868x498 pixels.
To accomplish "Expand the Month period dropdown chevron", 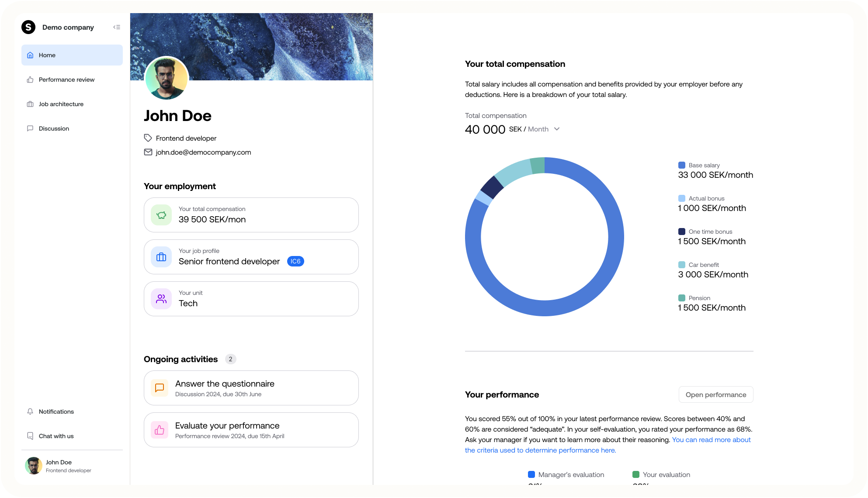I will 557,129.
